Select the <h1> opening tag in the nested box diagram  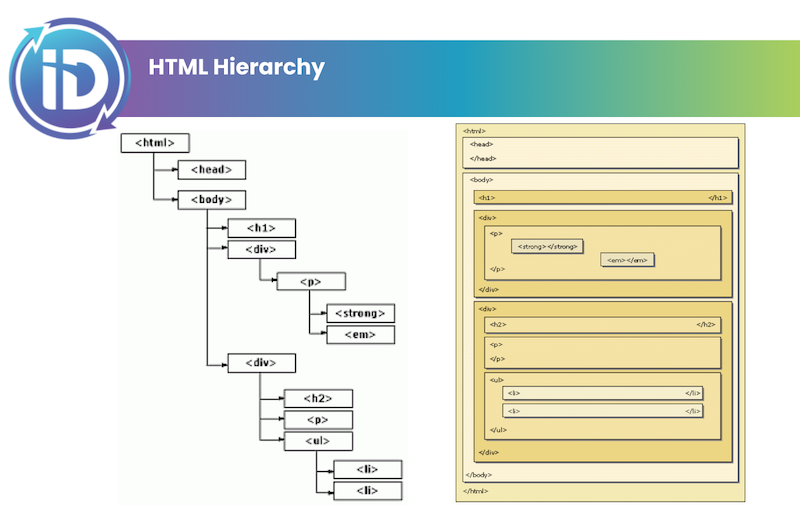487,198
